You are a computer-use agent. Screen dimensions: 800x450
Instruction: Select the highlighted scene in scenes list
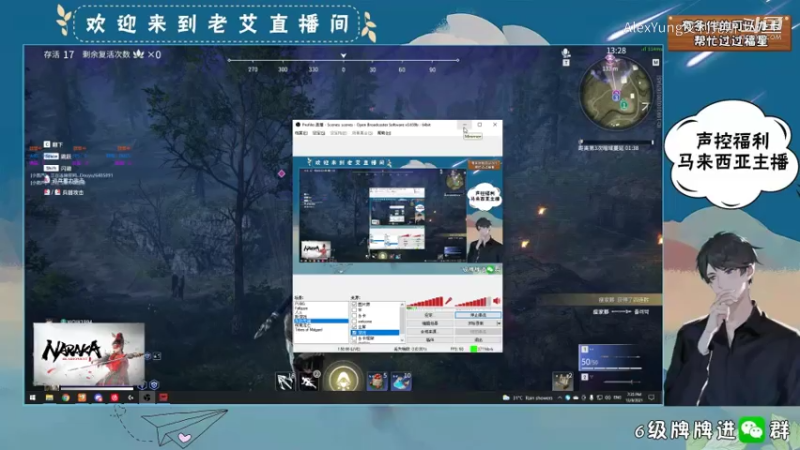pyautogui.click(x=320, y=321)
